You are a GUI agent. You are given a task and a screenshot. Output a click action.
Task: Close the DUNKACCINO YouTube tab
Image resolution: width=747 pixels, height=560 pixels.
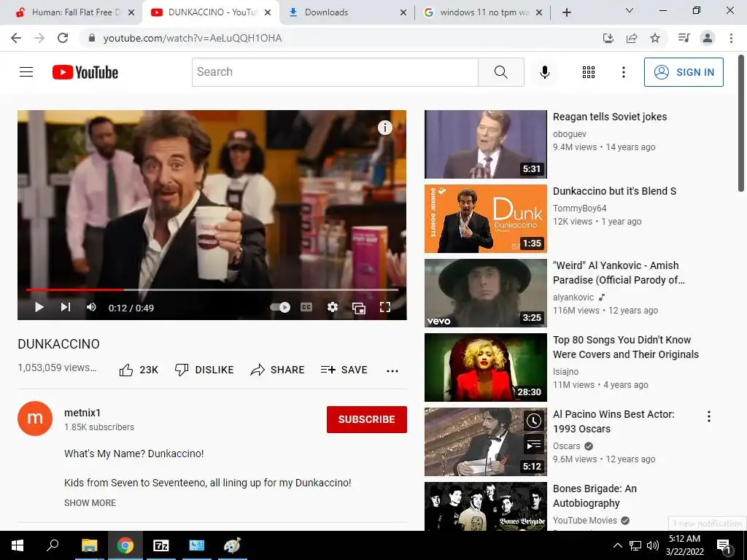(x=268, y=12)
